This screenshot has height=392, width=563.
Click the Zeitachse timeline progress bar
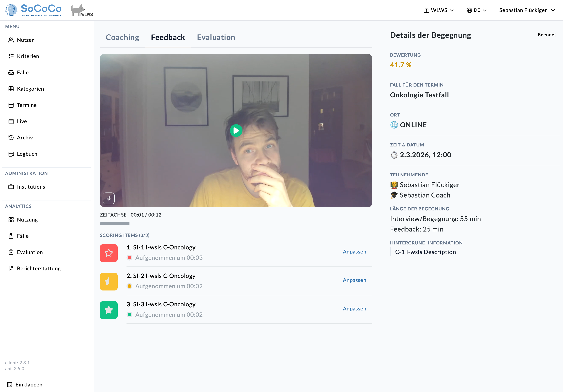pos(114,223)
